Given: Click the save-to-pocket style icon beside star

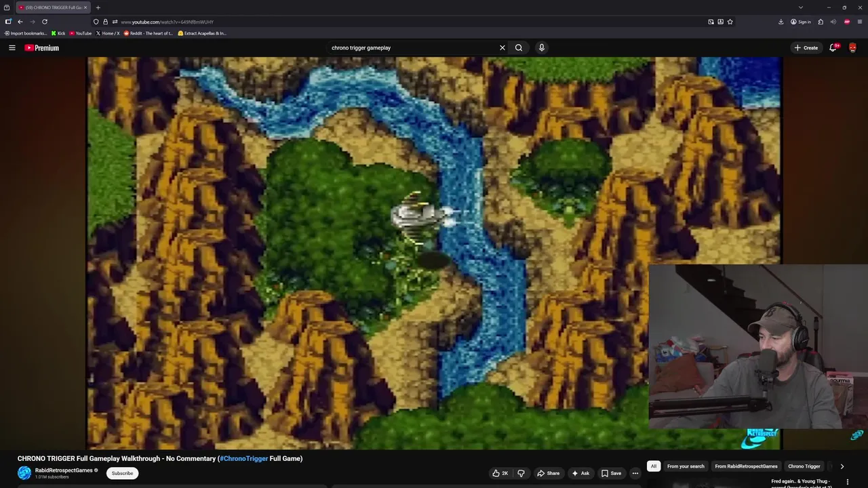Looking at the screenshot, I should point(720,22).
